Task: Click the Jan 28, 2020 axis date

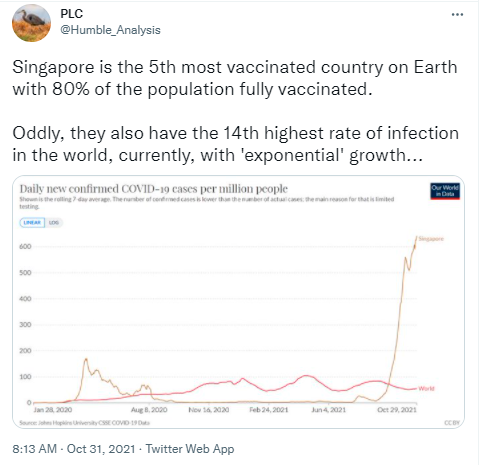Action: coord(53,410)
